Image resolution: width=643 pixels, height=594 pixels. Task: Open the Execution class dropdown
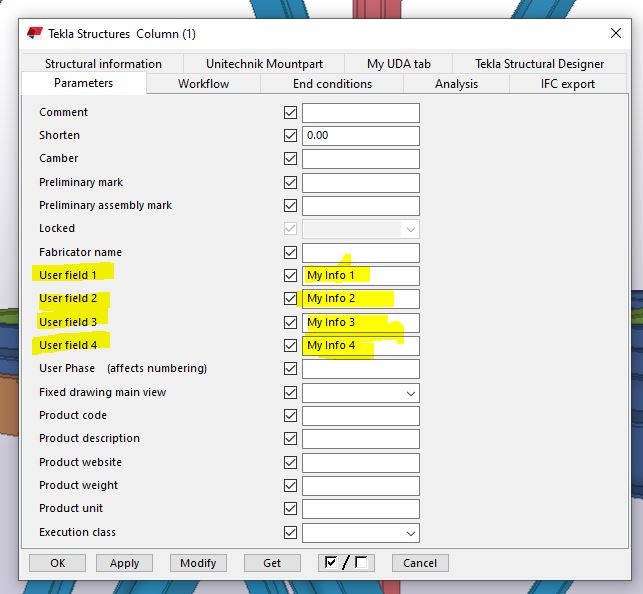click(361, 533)
